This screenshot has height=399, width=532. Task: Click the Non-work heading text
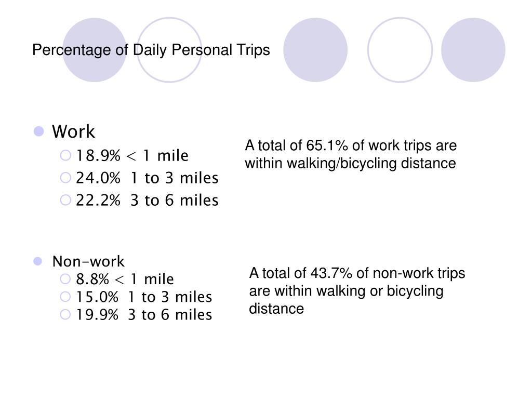(x=88, y=261)
